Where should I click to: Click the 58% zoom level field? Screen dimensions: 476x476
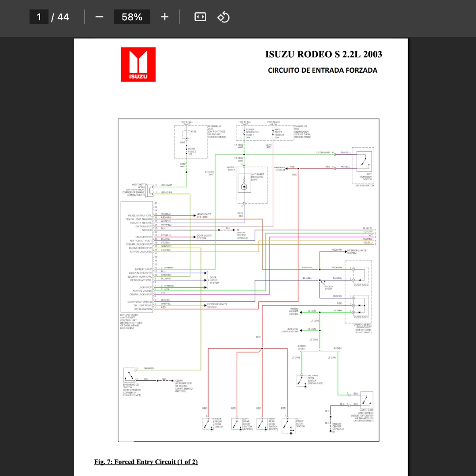coord(132,17)
